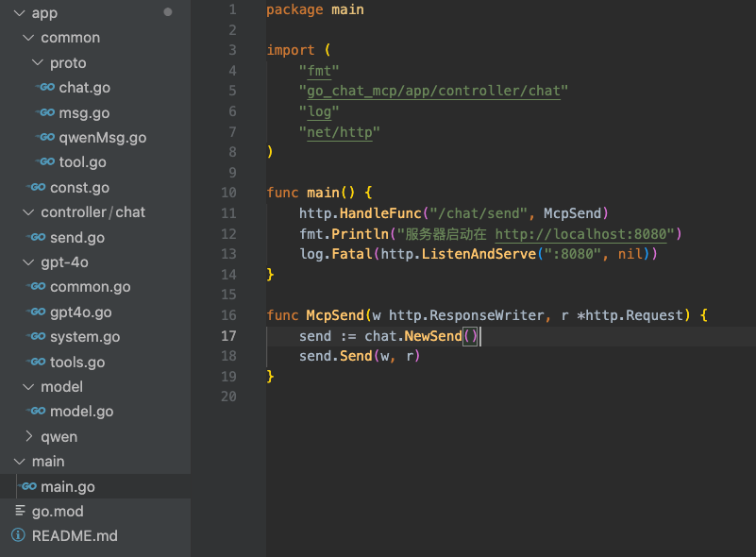
Task: Collapse the proto folder
Action: (38, 63)
